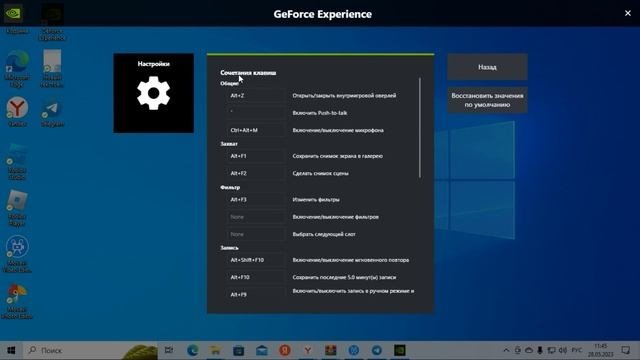Click the Изменить фильтры label
This screenshot has width=640, height=360.
(316, 200)
